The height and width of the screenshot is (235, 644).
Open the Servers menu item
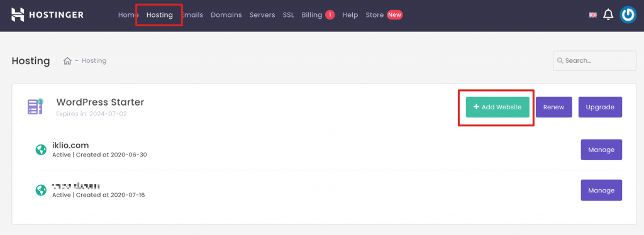tap(262, 14)
